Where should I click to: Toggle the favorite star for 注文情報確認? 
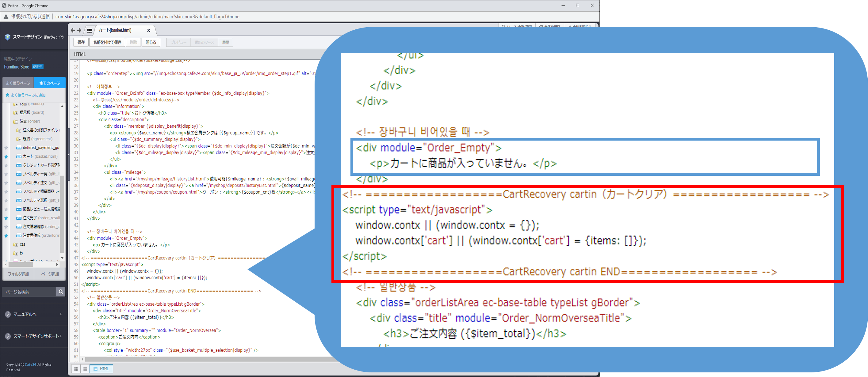(6, 227)
